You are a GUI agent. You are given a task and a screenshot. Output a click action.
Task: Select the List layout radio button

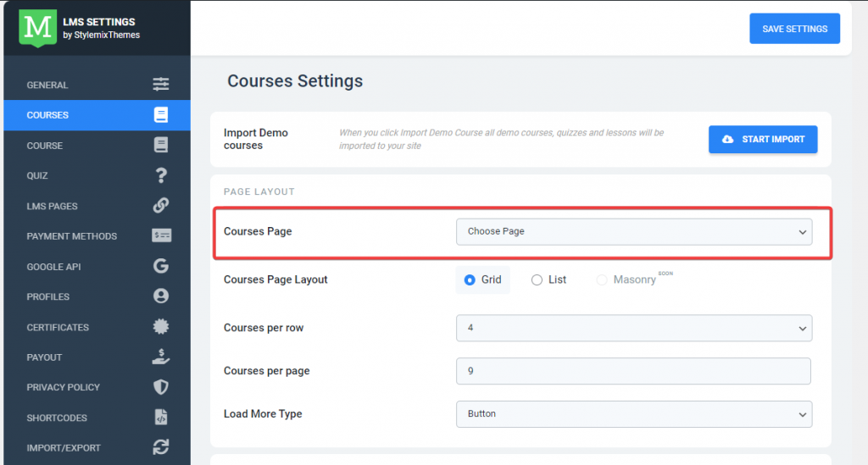point(537,280)
